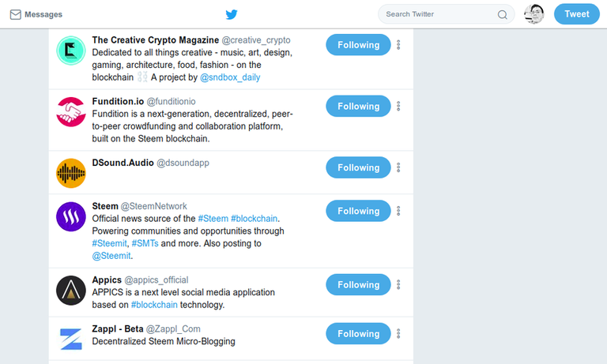The height and width of the screenshot is (364, 607).
Task: Toggle Following for The Creative Crypto Magazine
Action: [x=358, y=45]
